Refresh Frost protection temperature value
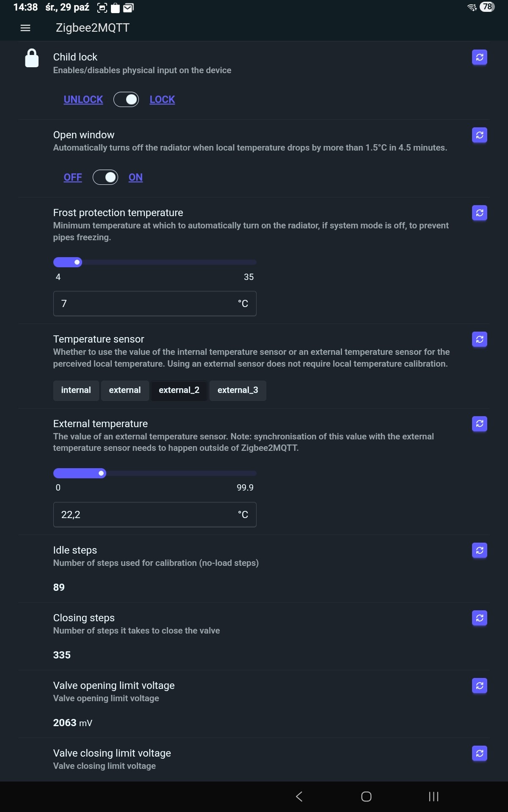Screen dimensions: 508x812 coord(479,213)
